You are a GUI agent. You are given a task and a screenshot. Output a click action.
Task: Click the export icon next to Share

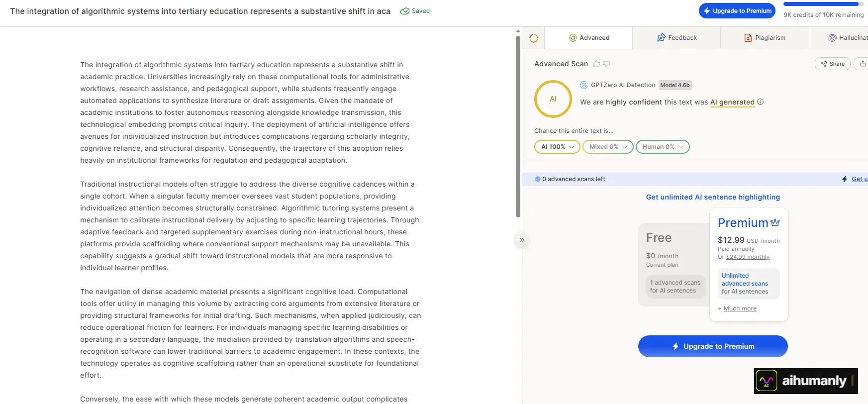(863, 64)
